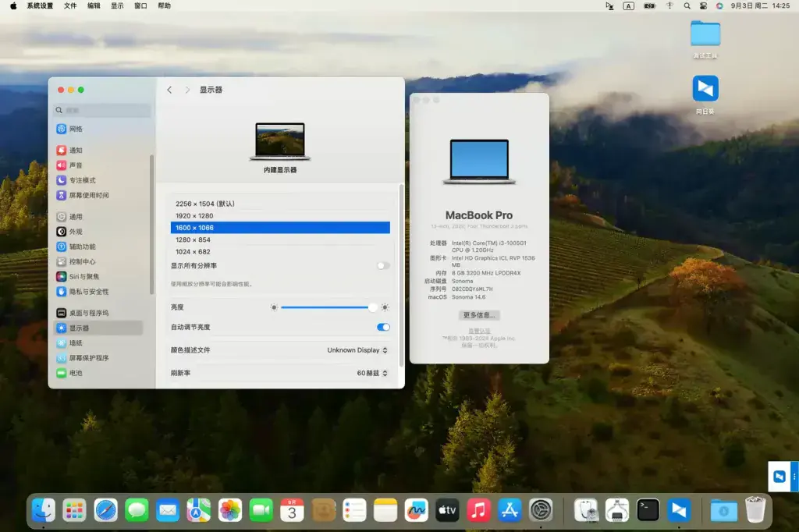
Task: Select resolution 1280 × 854
Action: (x=280, y=239)
